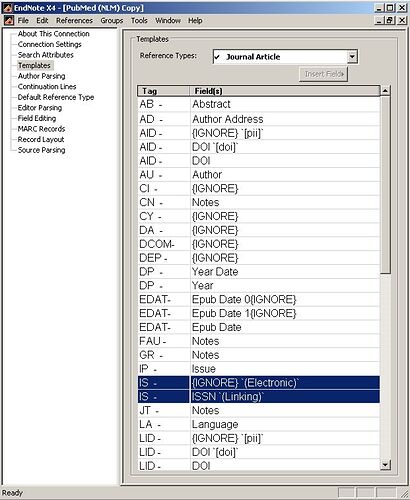The width and height of the screenshot is (410, 500).
Task: Click the FAU tag cell
Action: pyautogui.click(x=163, y=341)
